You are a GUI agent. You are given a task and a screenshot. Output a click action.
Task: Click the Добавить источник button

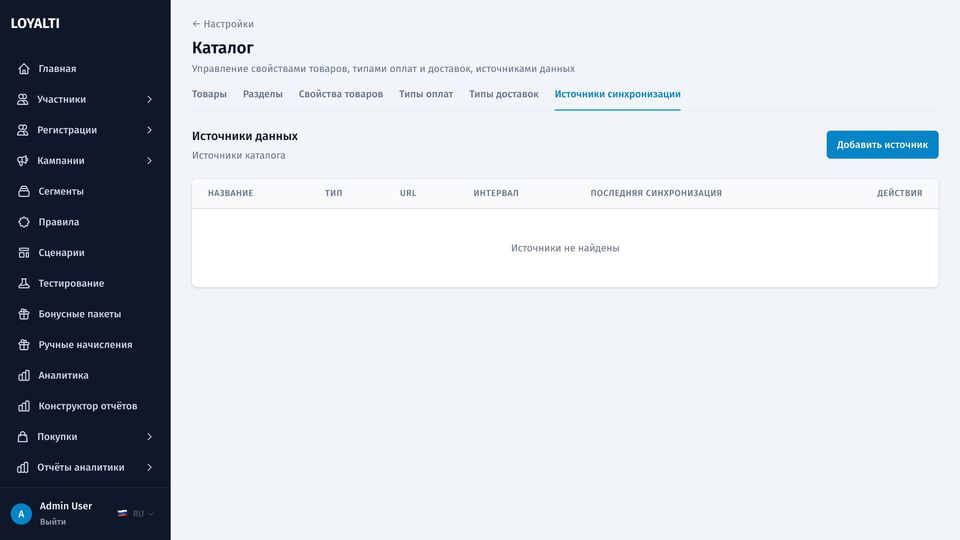pos(882,144)
